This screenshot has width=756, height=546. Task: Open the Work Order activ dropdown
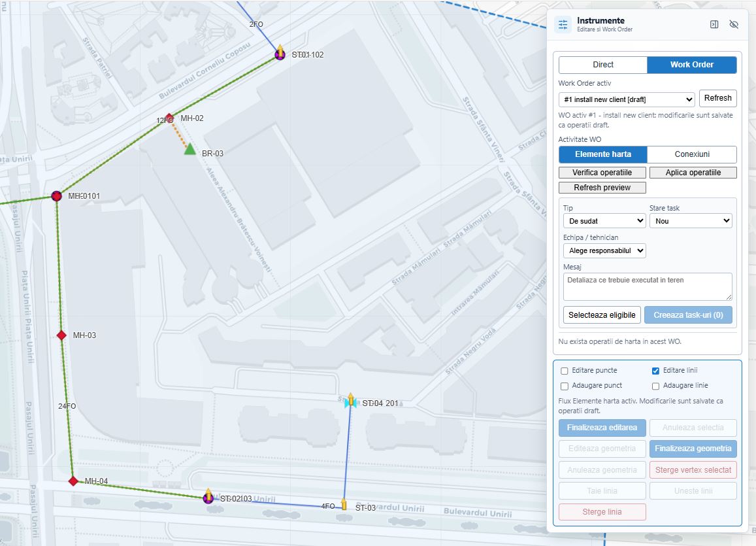[627, 99]
